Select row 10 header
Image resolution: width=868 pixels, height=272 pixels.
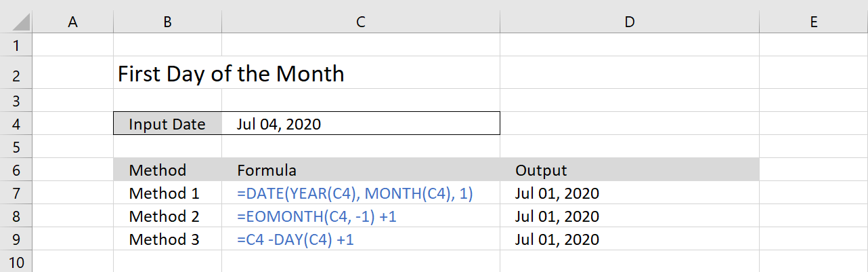tap(16, 263)
